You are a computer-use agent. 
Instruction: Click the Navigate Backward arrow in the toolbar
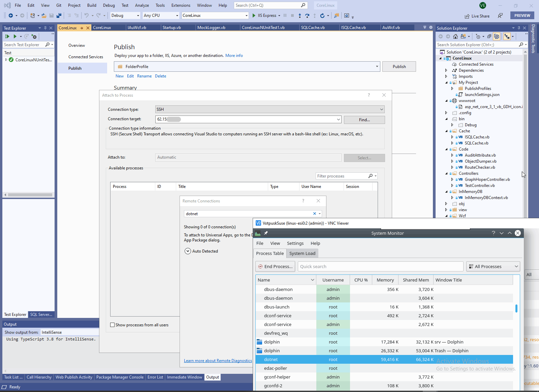point(11,15)
